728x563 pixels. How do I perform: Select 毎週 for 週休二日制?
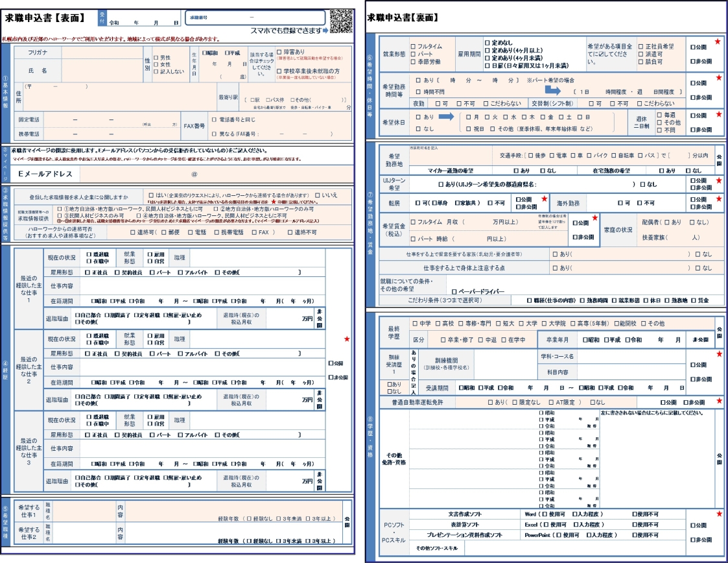tap(660, 114)
